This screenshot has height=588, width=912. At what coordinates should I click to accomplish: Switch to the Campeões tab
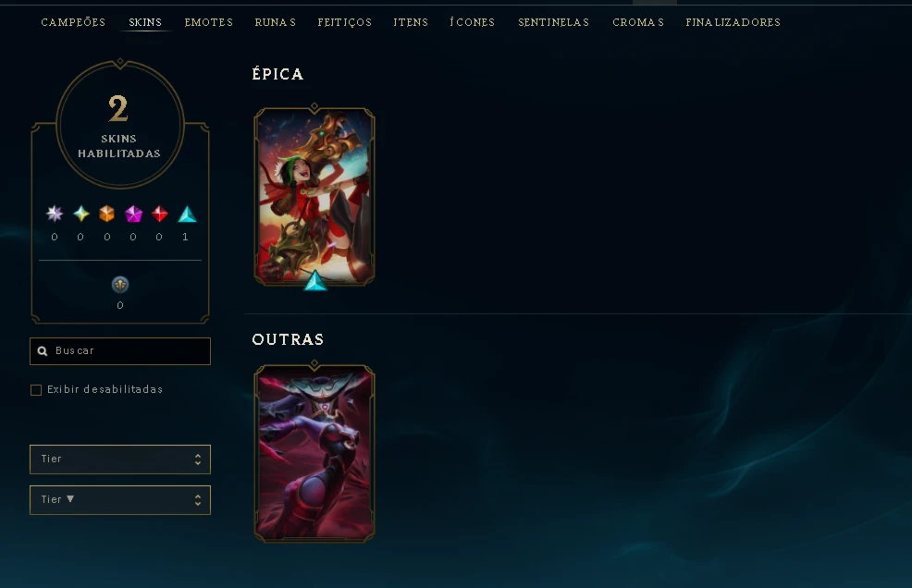tap(73, 22)
